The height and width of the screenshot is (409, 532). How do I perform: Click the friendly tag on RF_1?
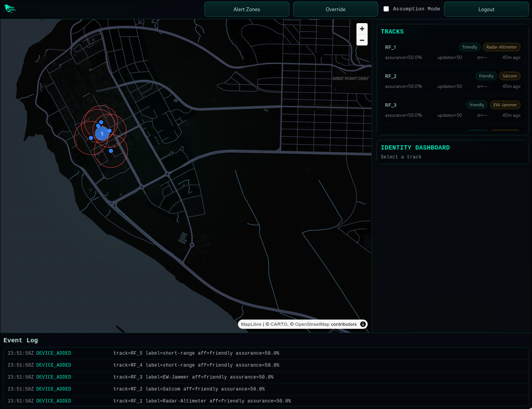point(470,47)
